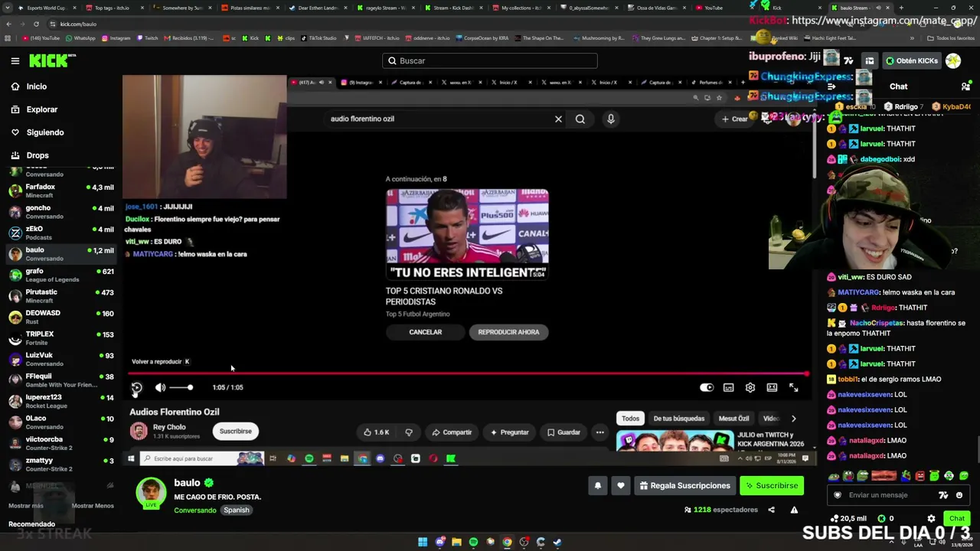Open the Kick hamburger sidebar menu
Viewport: 980px width, 551px height.
point(15,60)
